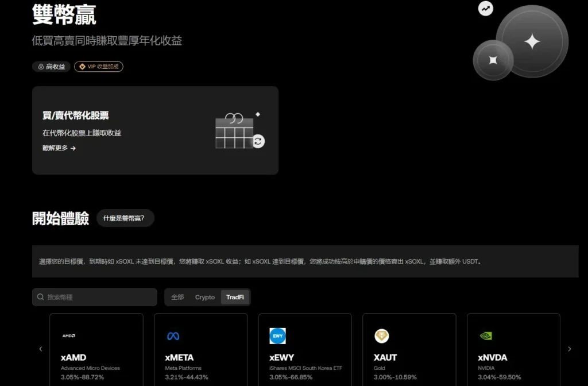Click the 高收益 tag

point(51,67)
